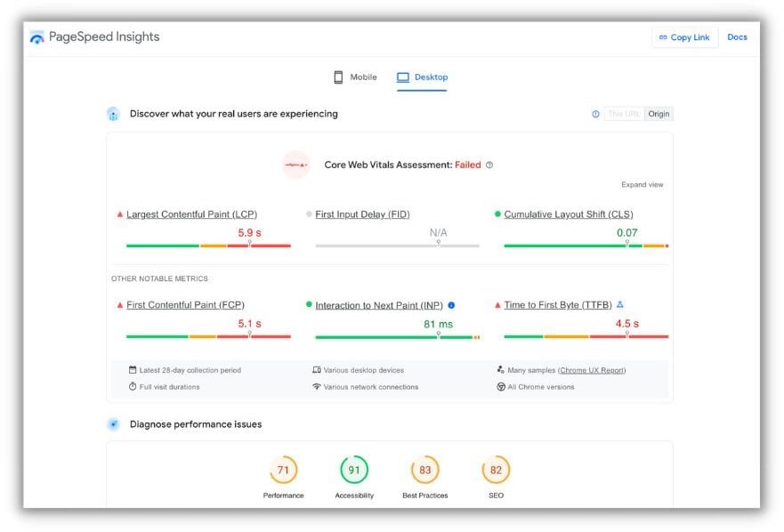
Task: Open the Docs link
Action: click(x=737, y=37)
